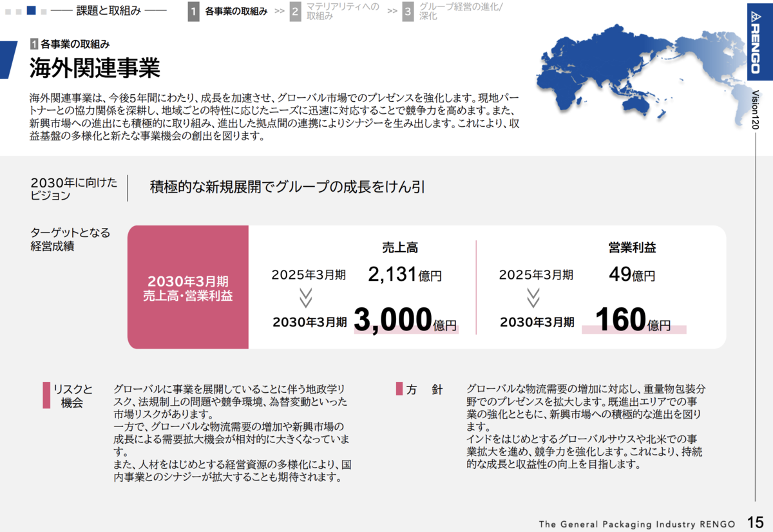Click the 160億円 operating profit target

[x=634, y=319]
